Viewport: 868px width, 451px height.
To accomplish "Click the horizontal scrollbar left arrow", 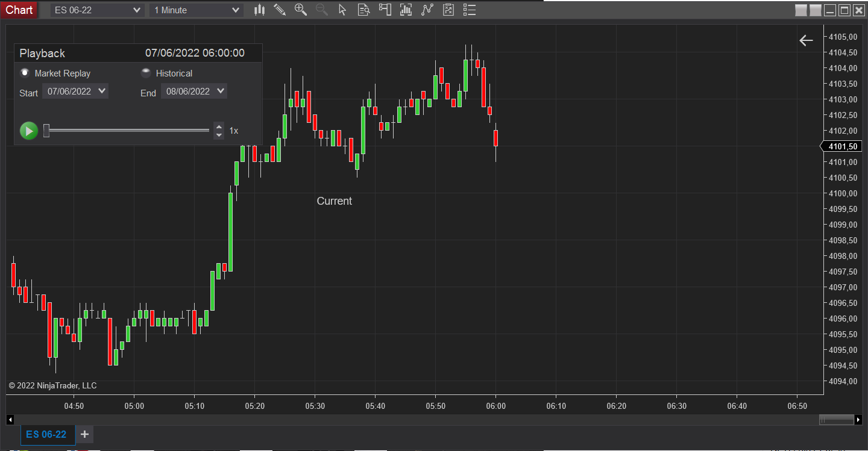I will pos(10,419).
